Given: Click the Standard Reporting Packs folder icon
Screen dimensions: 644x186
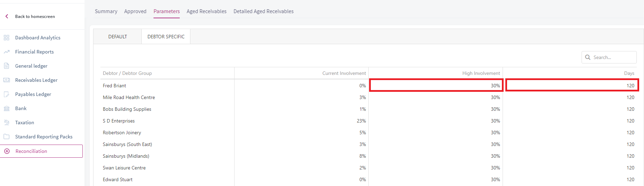Looking at the screenshot, I should (x=7, y=137).
